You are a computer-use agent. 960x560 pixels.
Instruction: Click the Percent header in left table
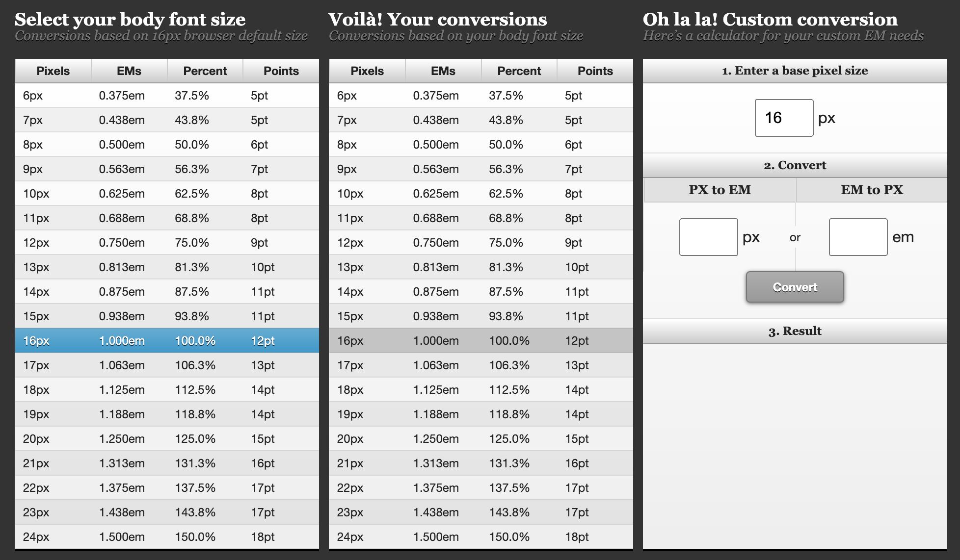click(x=205, y=71)
